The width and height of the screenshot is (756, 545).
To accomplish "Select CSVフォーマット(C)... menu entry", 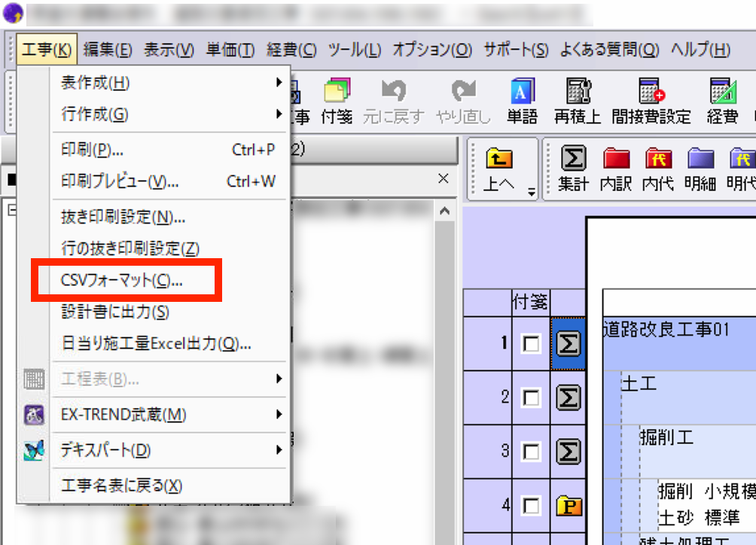I will (169, 280).
